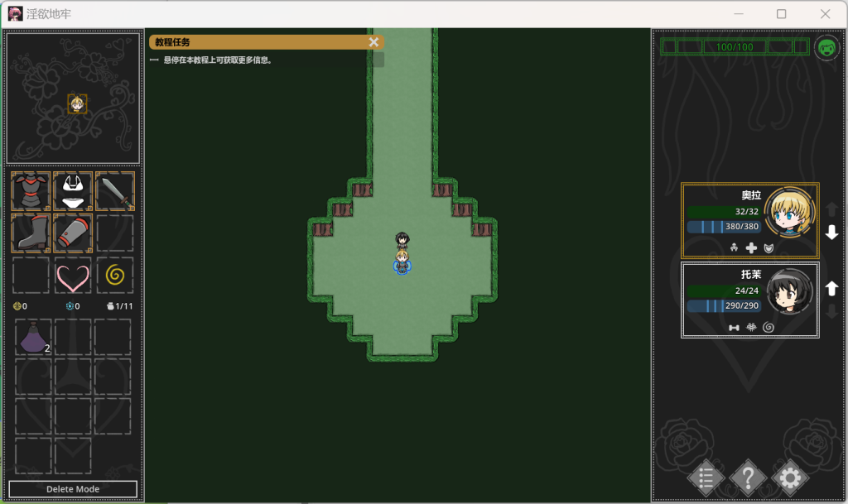Open the list log button
Screen dimensions: 848x504
706,478
